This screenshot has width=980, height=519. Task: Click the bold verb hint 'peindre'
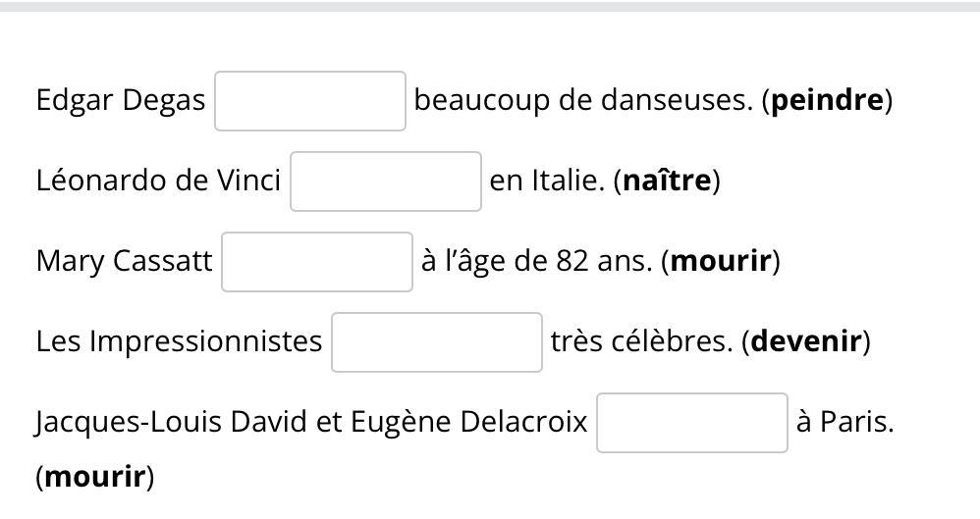[x=827, y=100]
